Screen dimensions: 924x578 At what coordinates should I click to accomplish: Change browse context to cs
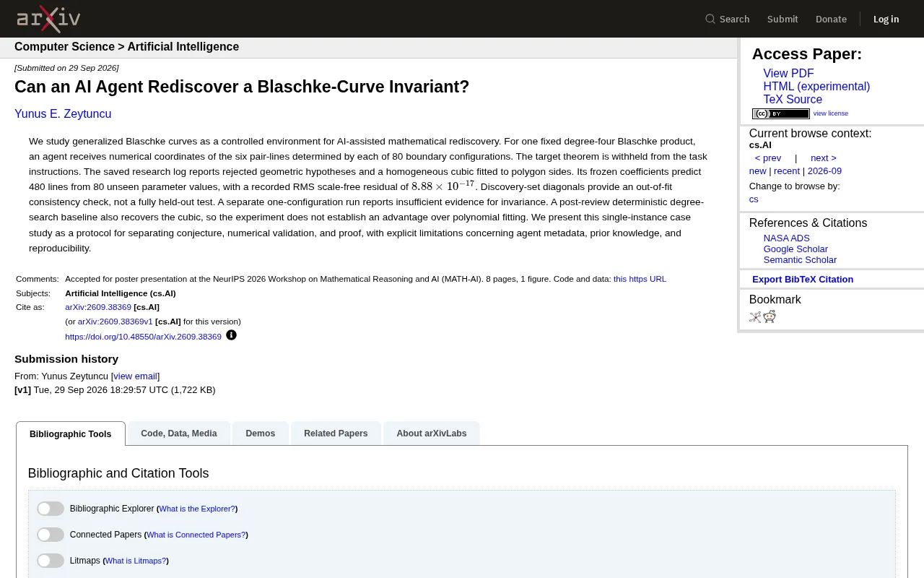[x=754, y=199]
